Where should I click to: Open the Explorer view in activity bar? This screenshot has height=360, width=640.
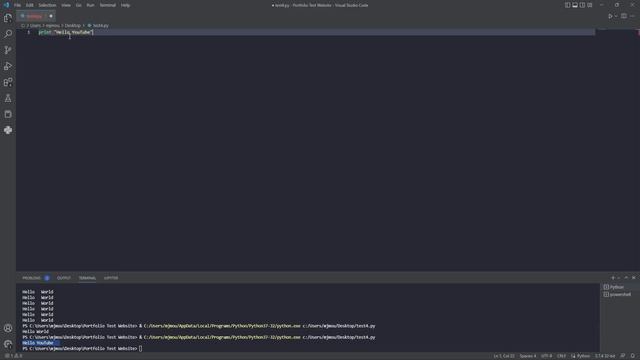8,18
